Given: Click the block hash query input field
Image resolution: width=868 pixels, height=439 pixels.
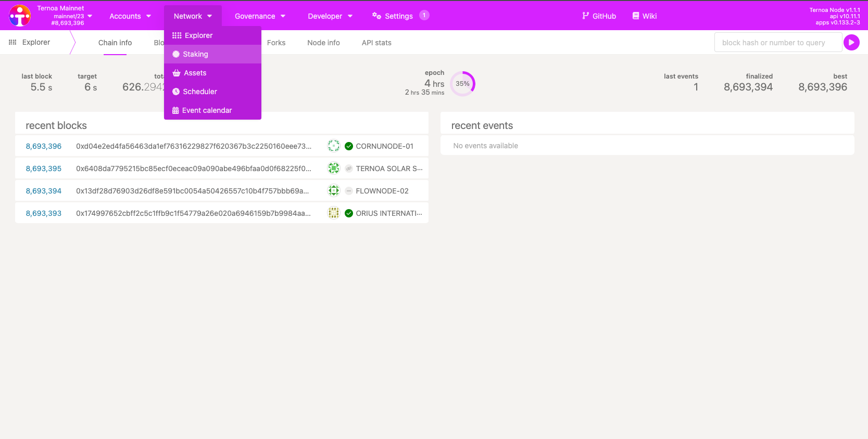Looking at the screenshot, I should [778, 43].
